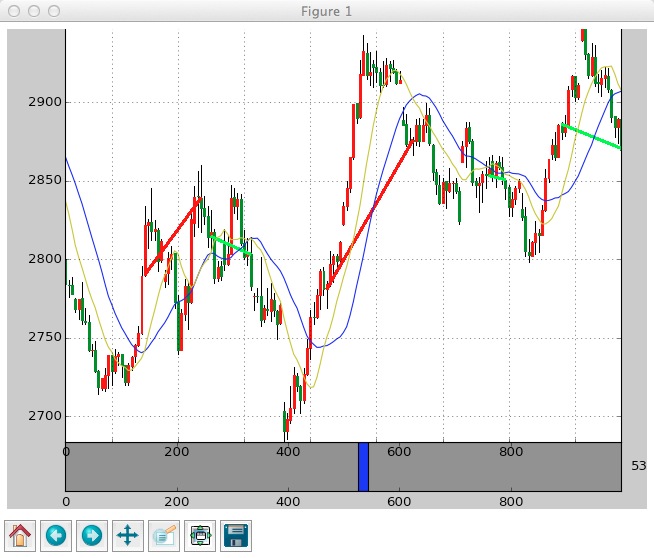This screenshot has height=558, width=654.
Task: Go forward to the next view
Action: pos(92,535)
